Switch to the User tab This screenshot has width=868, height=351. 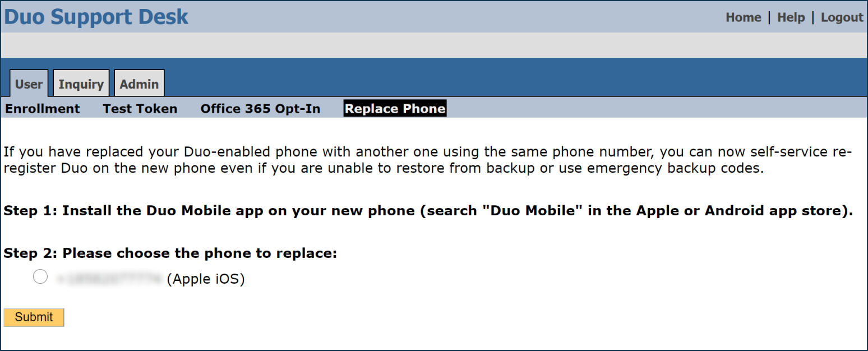[x=28, y=83]
